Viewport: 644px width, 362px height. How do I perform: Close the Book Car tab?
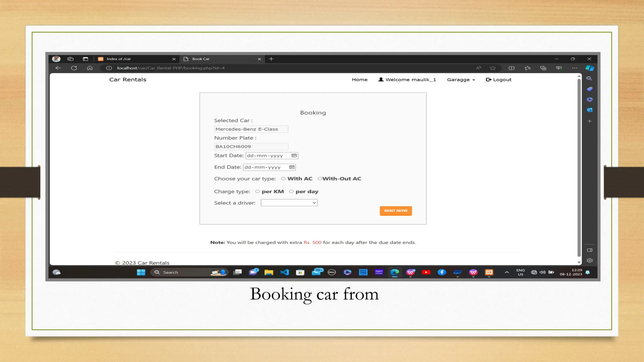pos(259,59)
